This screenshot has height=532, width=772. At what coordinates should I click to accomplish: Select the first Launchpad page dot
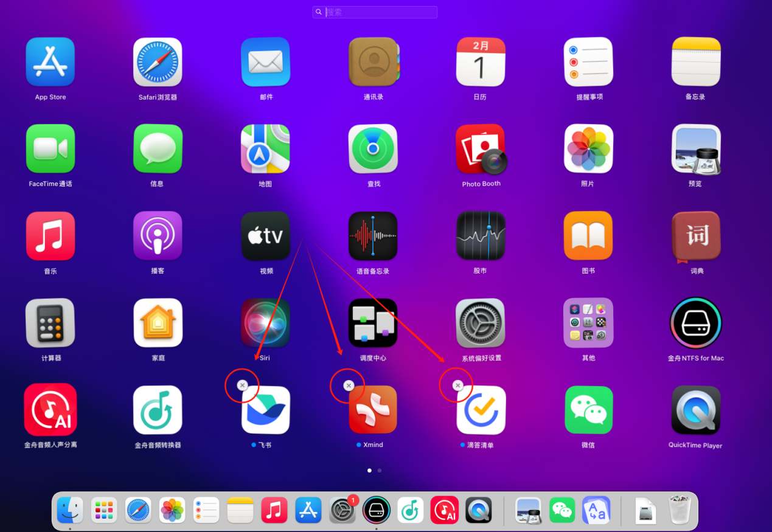(369, 471)
